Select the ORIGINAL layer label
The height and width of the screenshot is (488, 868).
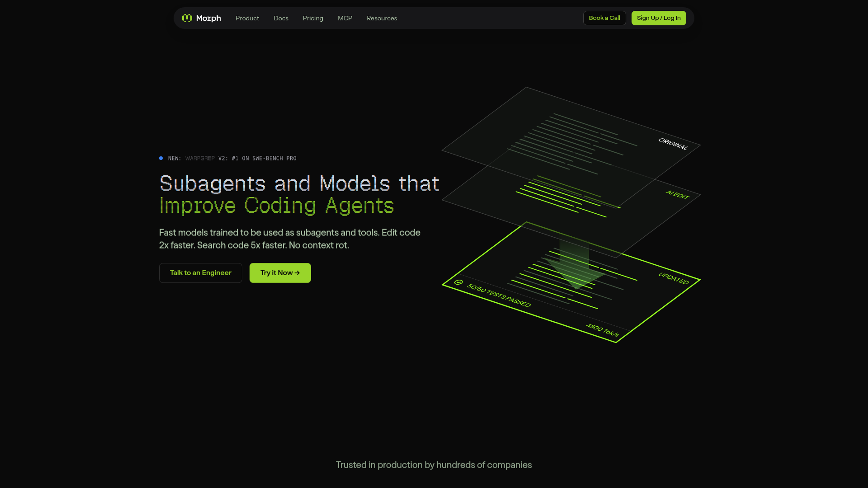tap(673, 144)
